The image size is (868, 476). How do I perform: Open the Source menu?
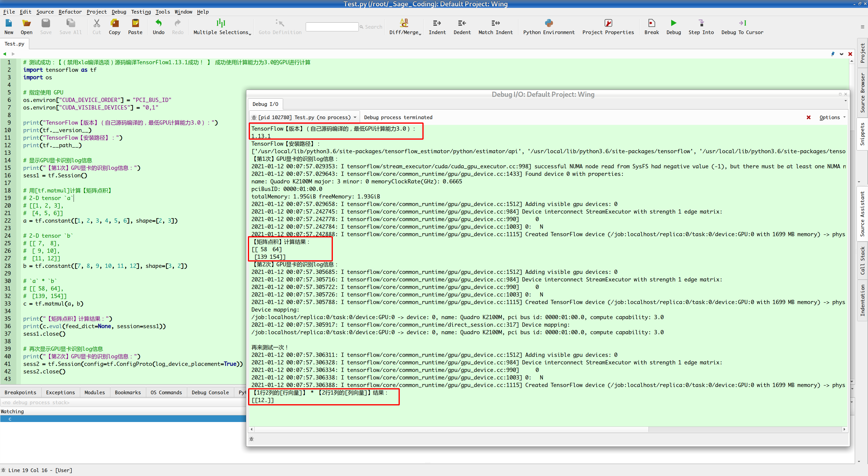45,12
